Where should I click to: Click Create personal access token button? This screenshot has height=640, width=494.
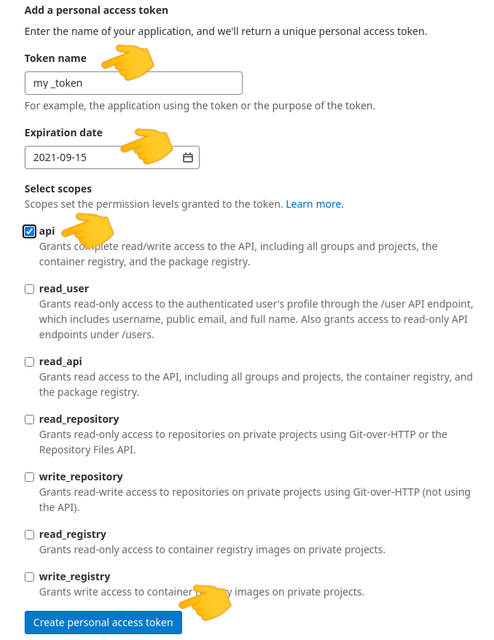click(103, 622)
